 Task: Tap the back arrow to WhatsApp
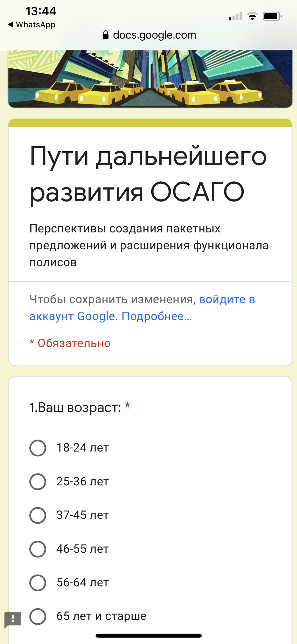(x=11, y=25)
